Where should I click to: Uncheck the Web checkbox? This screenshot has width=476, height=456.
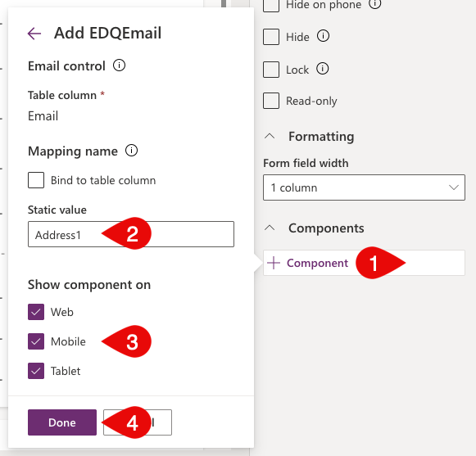(36, 312)
